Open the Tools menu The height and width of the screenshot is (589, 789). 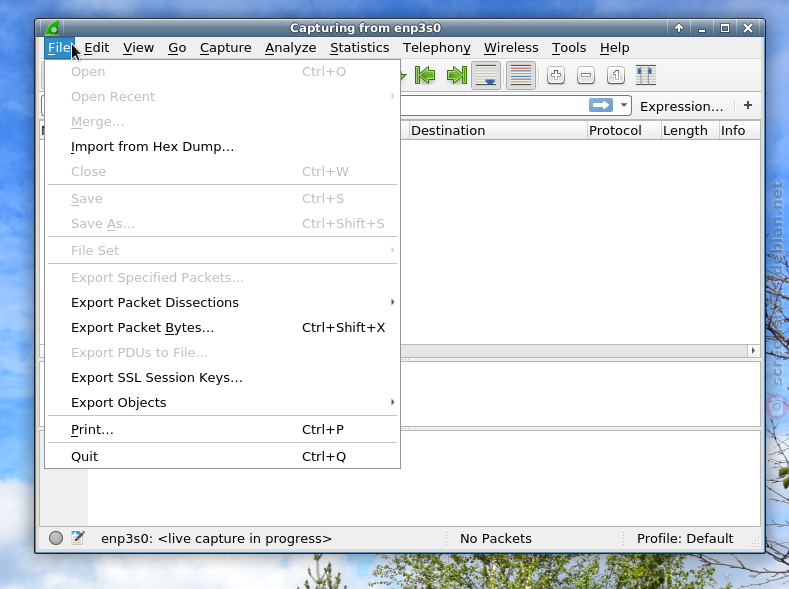(x=569, y=48)
